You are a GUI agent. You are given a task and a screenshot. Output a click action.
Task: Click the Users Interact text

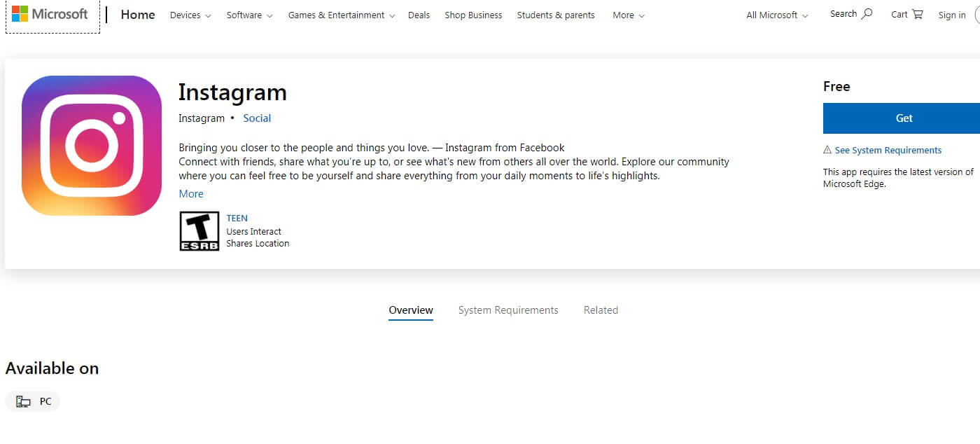pyautogui.click(x=253, y=231)
